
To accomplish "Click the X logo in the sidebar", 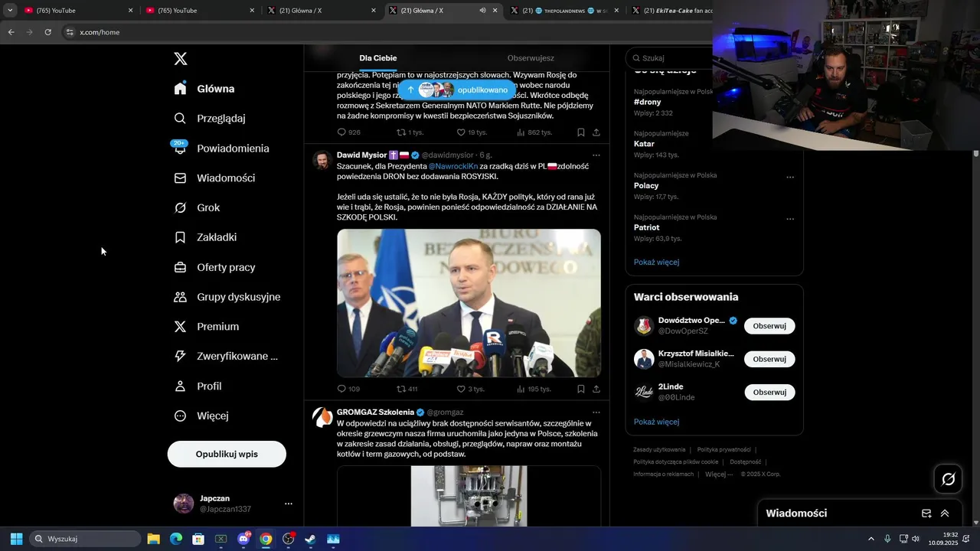I will tap(180, 59).
